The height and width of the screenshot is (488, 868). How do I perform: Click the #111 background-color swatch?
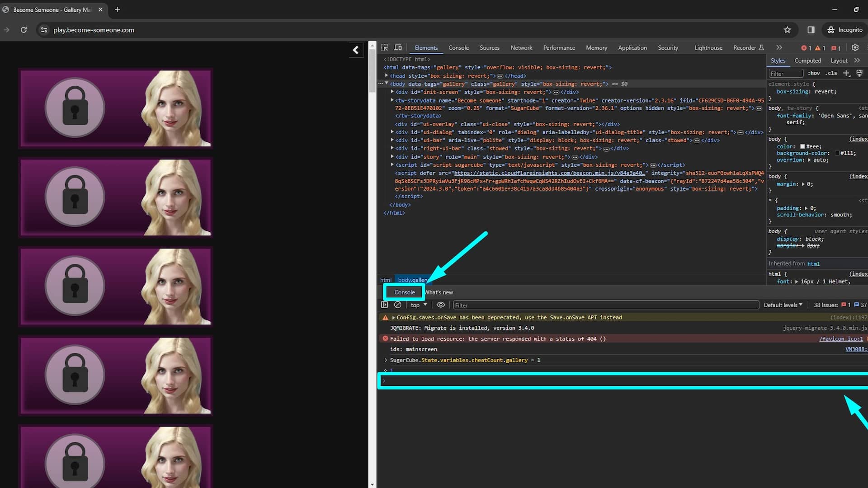pyautogui.click(x=837, y=153)
